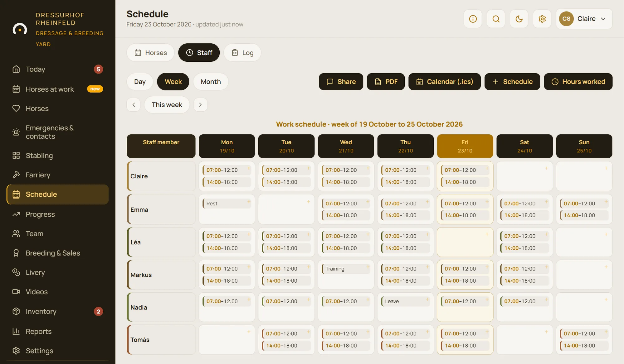The width and height of the screenshot is (624, 364).
Task: Open Stabling section
Action: [x=58, y=156]
